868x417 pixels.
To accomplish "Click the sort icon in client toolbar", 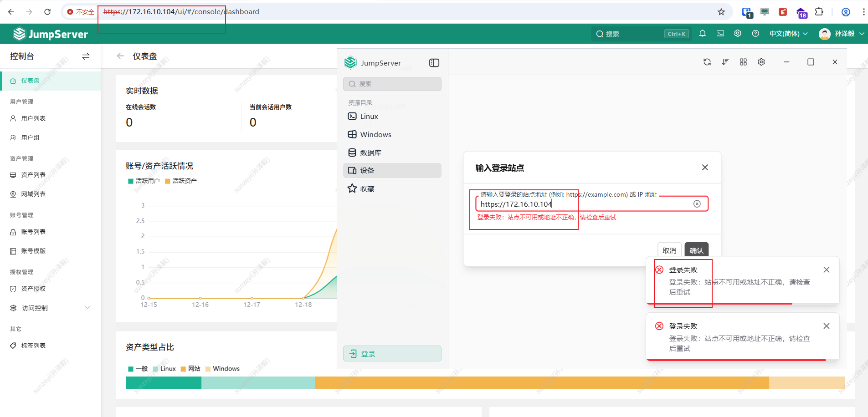I will pyautogui.click(x=725, y=62).
